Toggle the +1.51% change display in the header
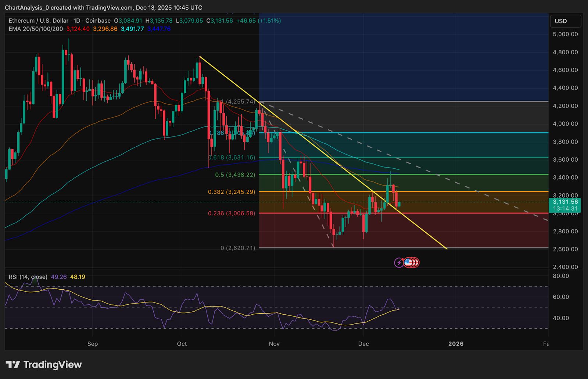The width and height of the screenshot is (588, 379). pyautogui.click(x=270, y=21)
